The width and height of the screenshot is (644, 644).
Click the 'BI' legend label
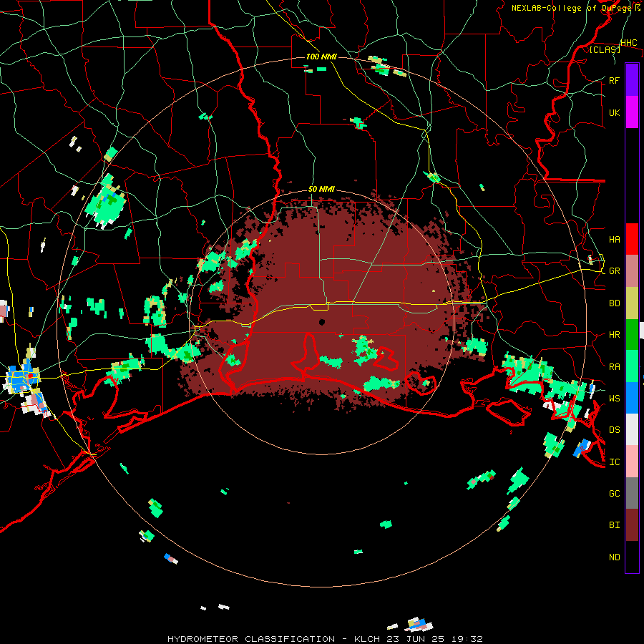pyautogui.click(x=614, y=525)
